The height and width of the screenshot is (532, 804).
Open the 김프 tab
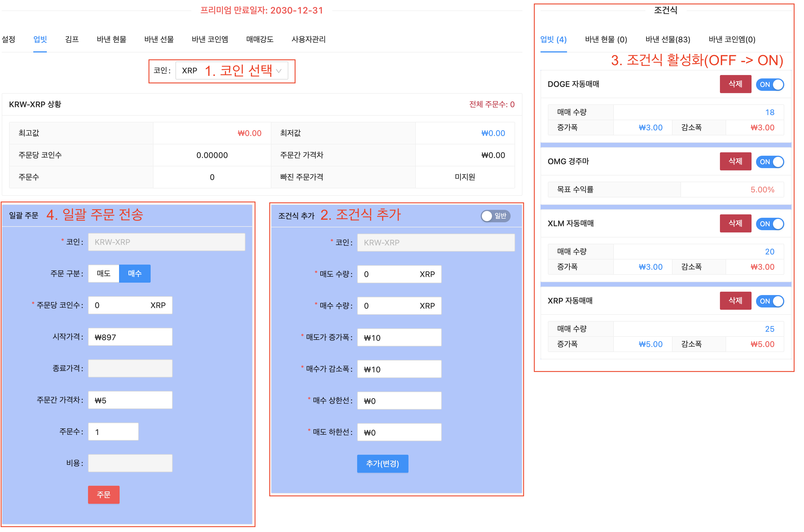coord(72,39)
